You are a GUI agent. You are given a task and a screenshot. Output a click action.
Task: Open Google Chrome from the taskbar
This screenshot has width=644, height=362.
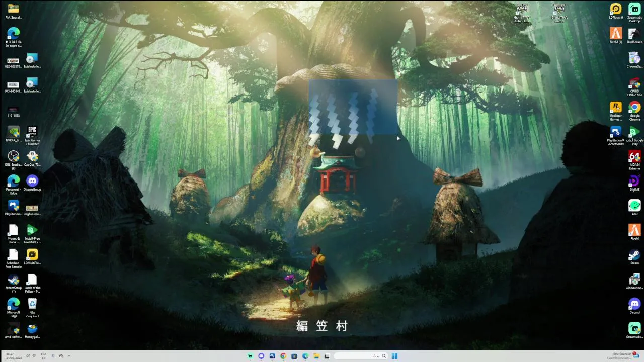(x=283, y=356)
